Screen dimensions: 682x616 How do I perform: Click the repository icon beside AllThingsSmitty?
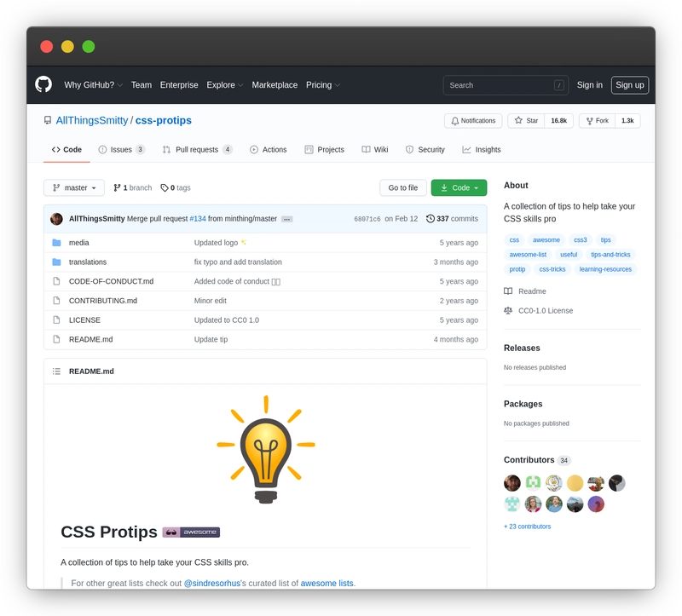[x=48, y=120]
